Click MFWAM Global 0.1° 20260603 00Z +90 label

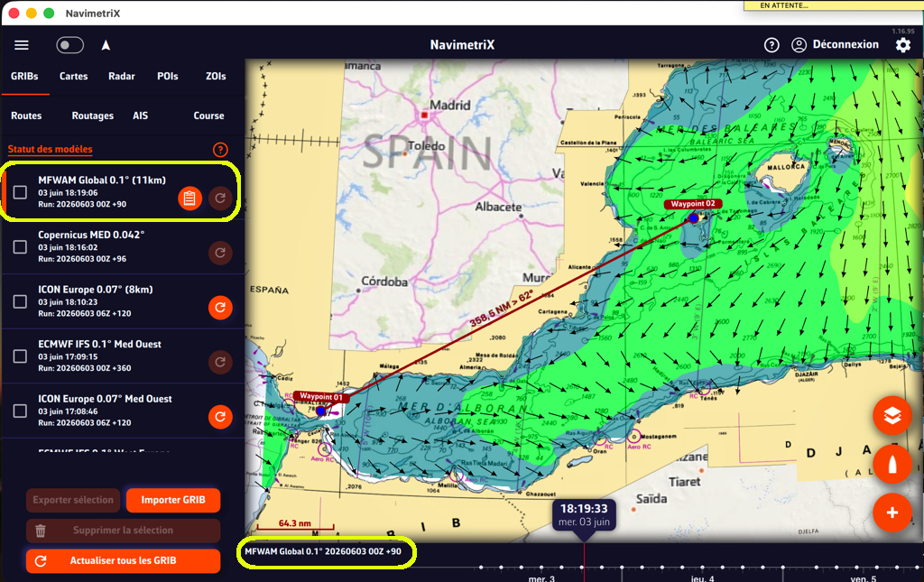coord(323,552)
